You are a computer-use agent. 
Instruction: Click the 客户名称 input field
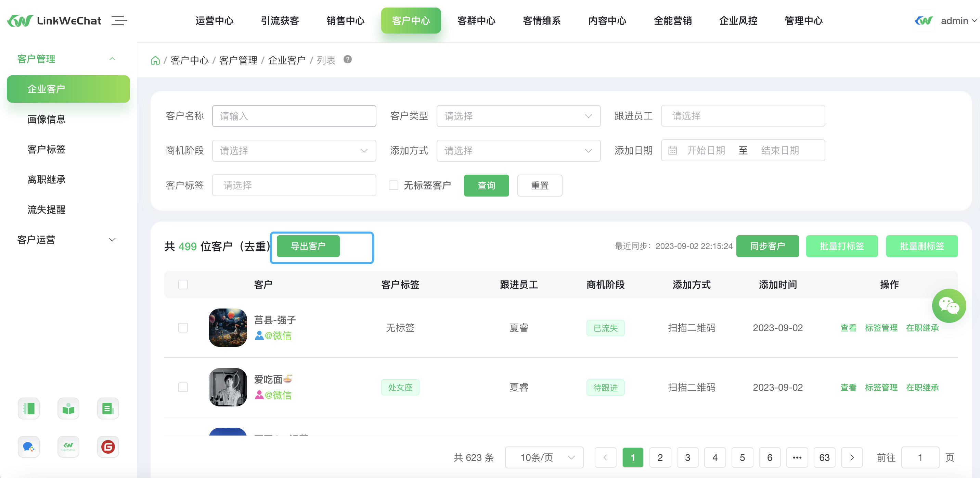coord(294,116)
